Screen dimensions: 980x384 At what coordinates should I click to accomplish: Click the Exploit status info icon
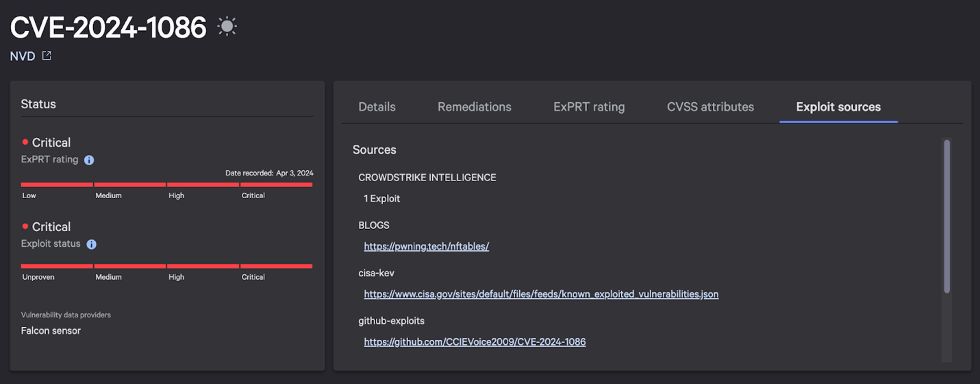pos(92,244)
